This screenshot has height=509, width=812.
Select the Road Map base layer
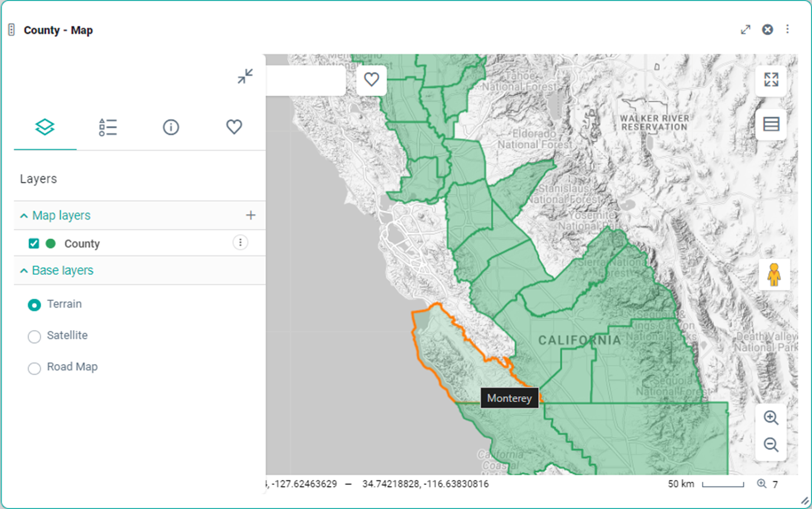point(35,368)
